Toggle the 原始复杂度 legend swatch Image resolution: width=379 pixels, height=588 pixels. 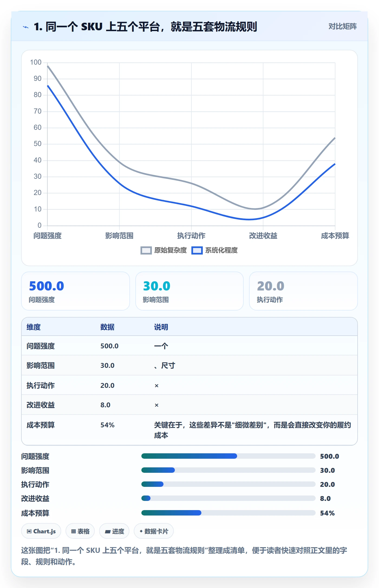tap(146, 250)
